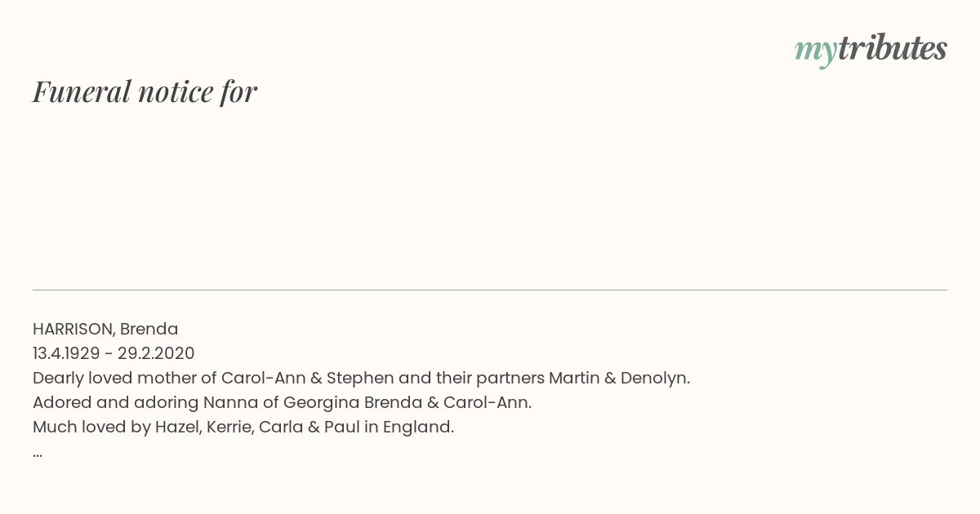Click the "tributes" word in the logo
The width and height of the screenshot is (980, 514).
point(892,48)
